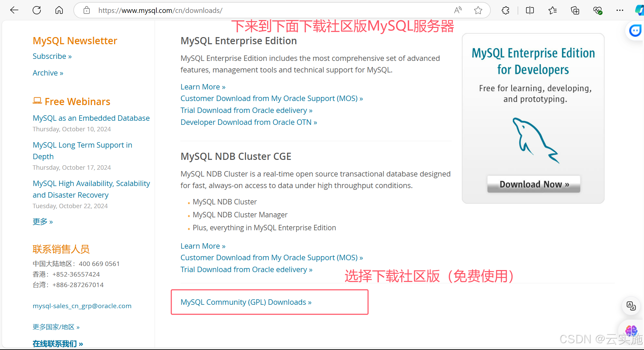Open High Availability and Disaster Recovery webinar
The width and height of the screenshot is (644, 350).
91,189
